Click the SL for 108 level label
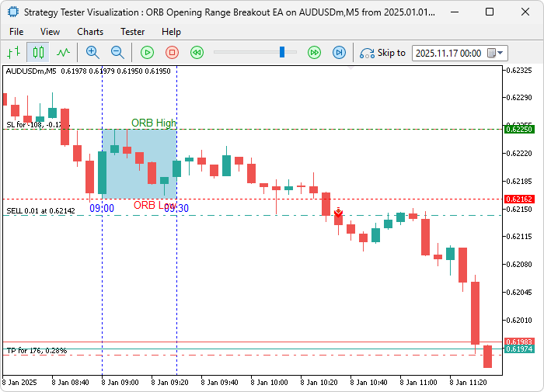This screenshot has width=544, height=392. [38, 125]
